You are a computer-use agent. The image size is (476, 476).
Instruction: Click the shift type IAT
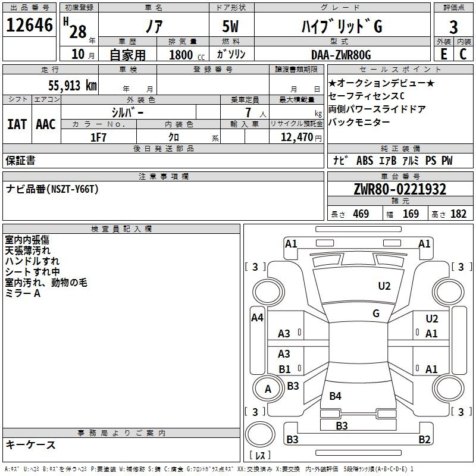pyautogui.click(x=17, y=124)
